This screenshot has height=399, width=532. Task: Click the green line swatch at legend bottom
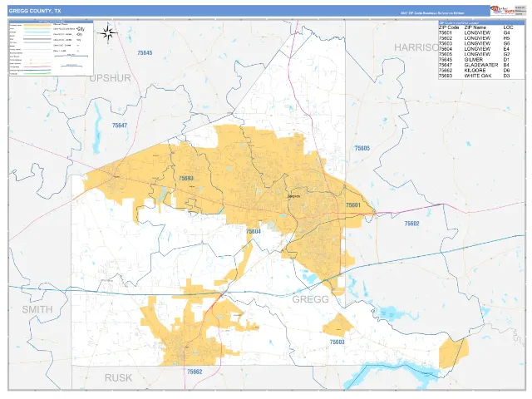pos(37,73)
